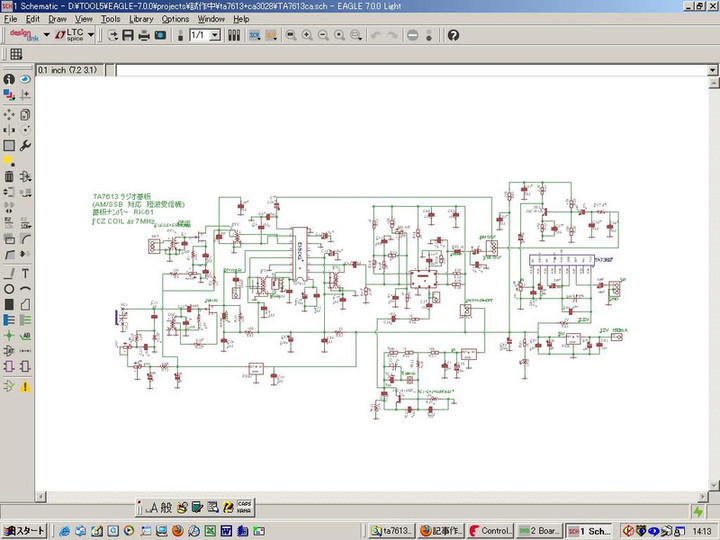Open the Help question mark icon
Screen dimensions: 720x540
[x=453, y=35]
